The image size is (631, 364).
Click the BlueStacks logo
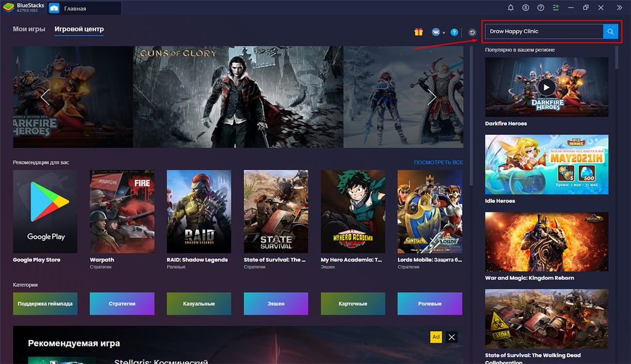[9, 7]
